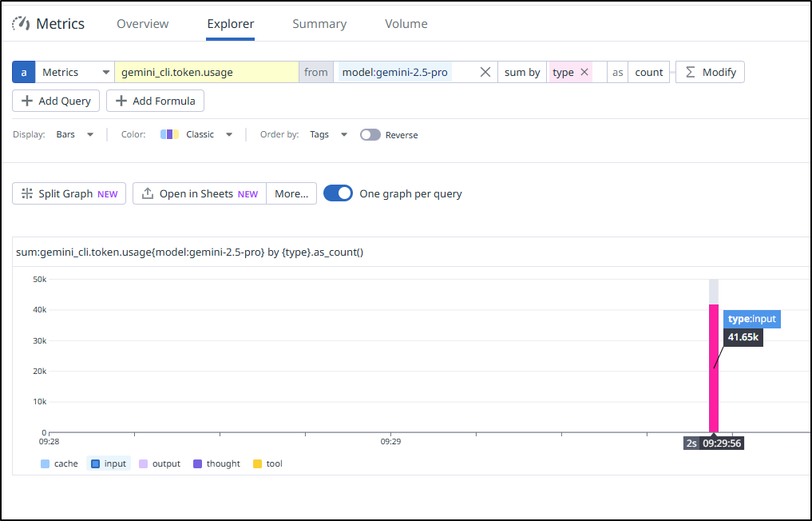Click the Add Formula button

click(x=156, y=101)
